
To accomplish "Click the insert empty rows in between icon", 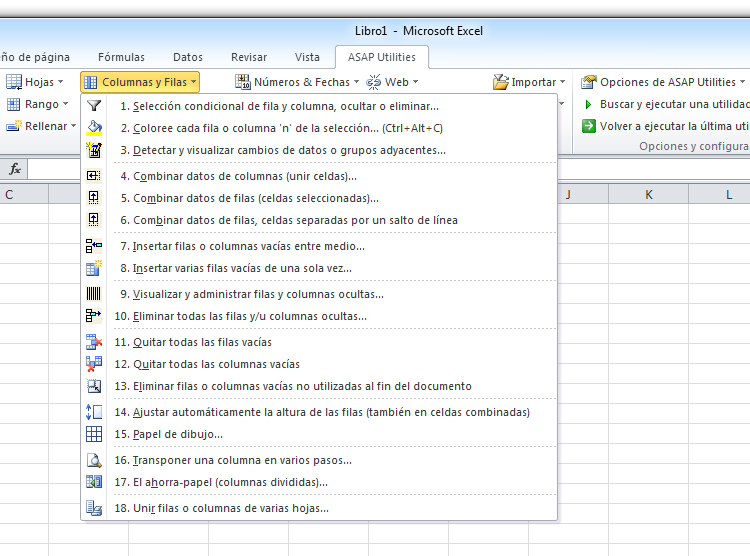I will pos(94,246).
